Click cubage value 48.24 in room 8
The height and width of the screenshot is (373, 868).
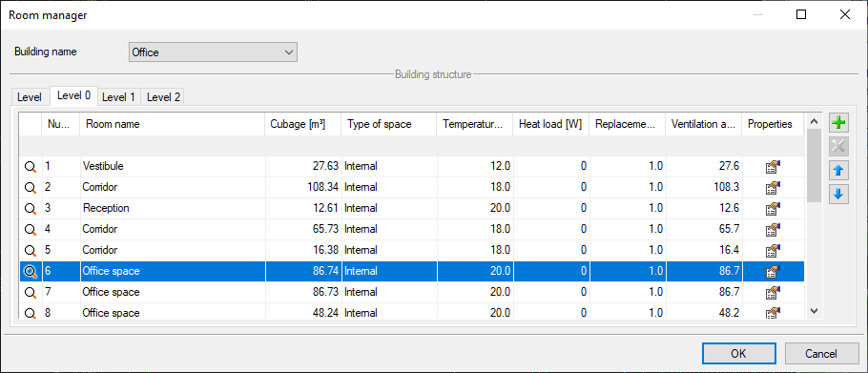coord(325,313)
